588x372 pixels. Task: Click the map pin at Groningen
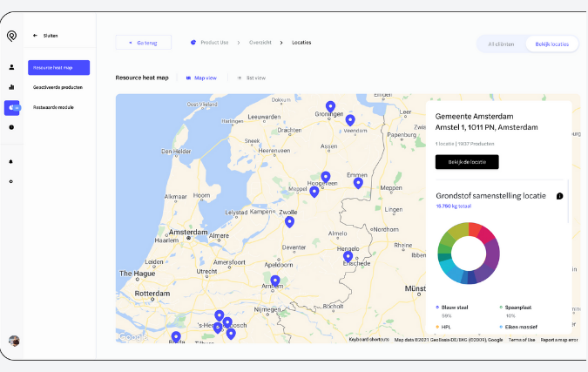click(x=330, y=107)
